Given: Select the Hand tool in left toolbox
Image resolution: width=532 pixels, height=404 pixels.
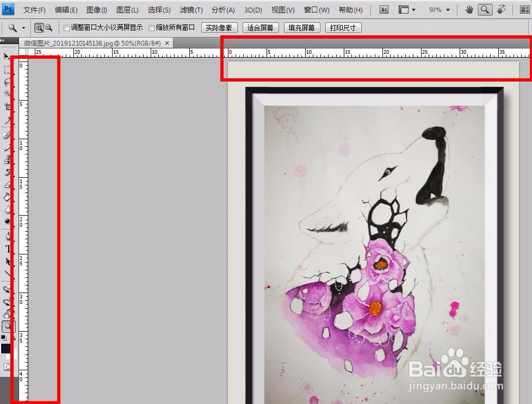Looking at the screenshot, I should click(7, 314).
